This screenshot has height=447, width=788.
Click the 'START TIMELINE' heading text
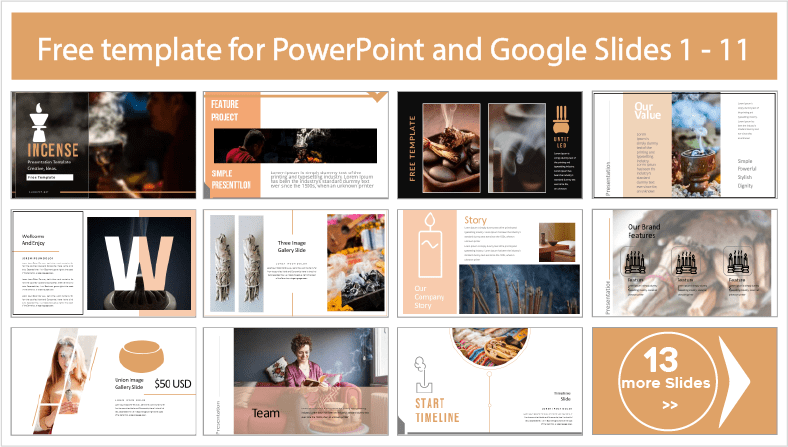[437, 410]
